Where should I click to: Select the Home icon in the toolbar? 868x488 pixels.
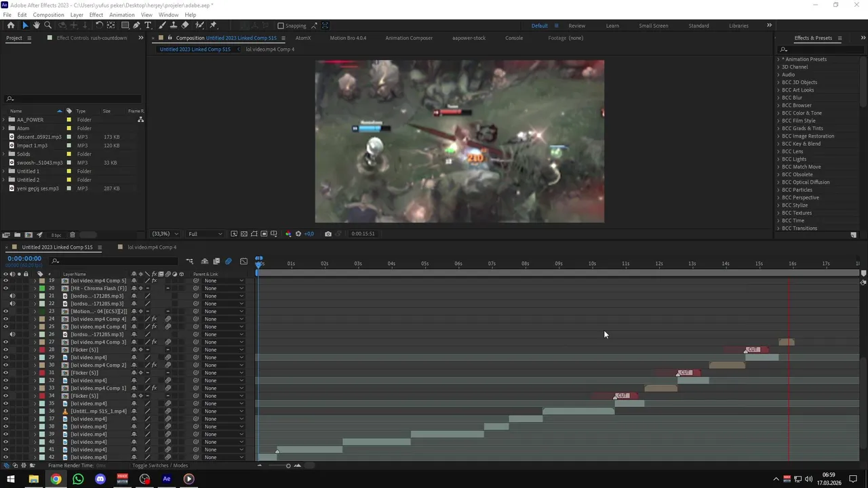coord(11,25)
